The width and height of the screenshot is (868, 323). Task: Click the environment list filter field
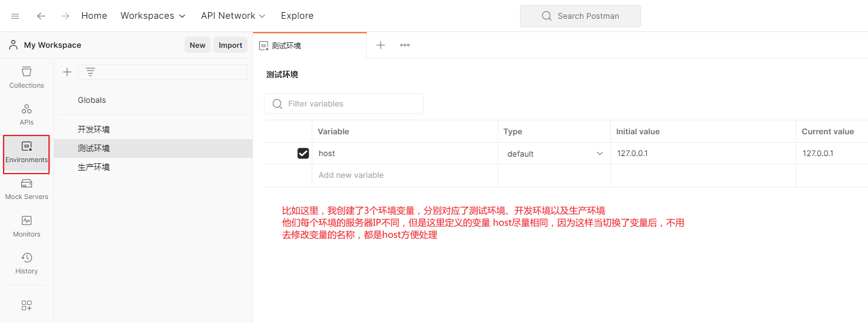tap(163, 72)
